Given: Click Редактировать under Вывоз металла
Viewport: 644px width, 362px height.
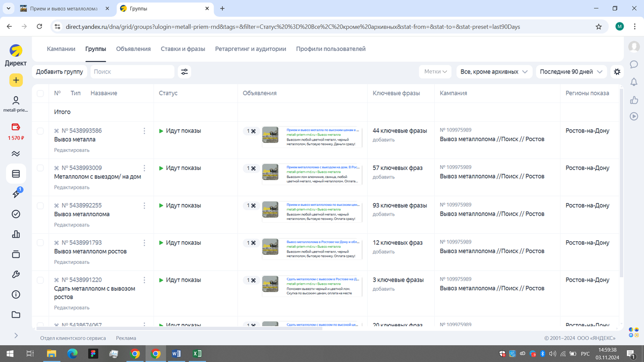Looking at the screenshot, I should tap(72, 150).
